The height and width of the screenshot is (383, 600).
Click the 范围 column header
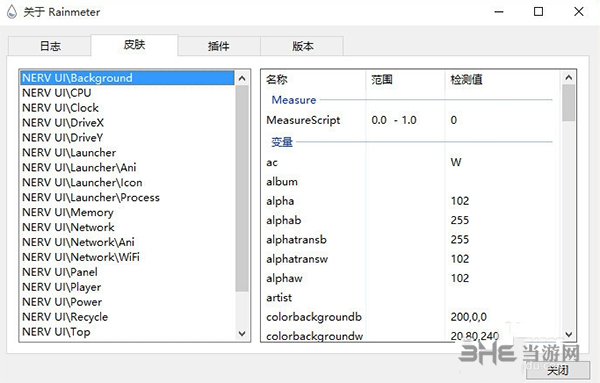pyautogui.click(x=405, y=80)
